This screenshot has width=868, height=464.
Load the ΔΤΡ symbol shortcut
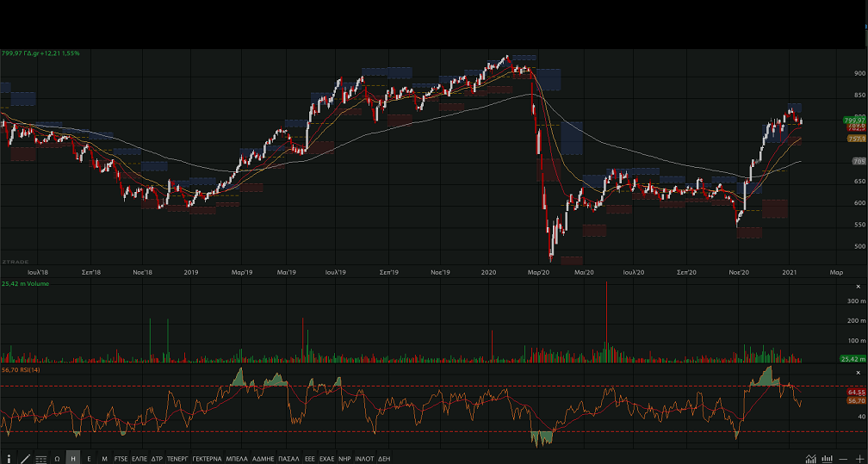click(157, 459)
